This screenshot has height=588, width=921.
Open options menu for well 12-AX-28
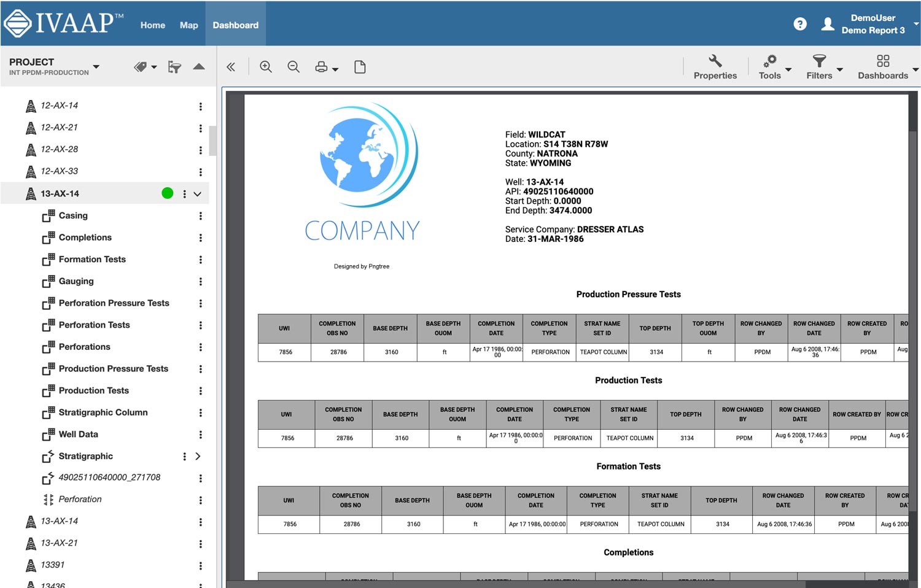click(200, 150)
